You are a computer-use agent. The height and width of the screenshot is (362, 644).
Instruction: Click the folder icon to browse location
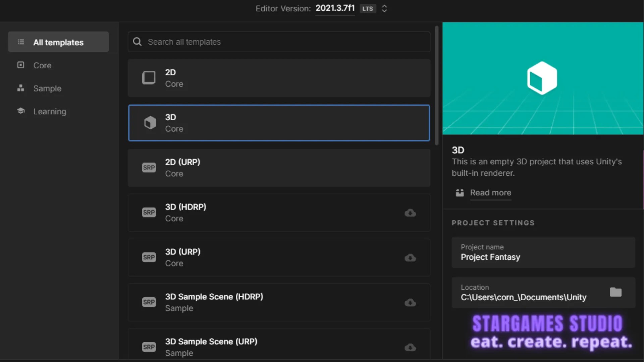tap(615, 292)
